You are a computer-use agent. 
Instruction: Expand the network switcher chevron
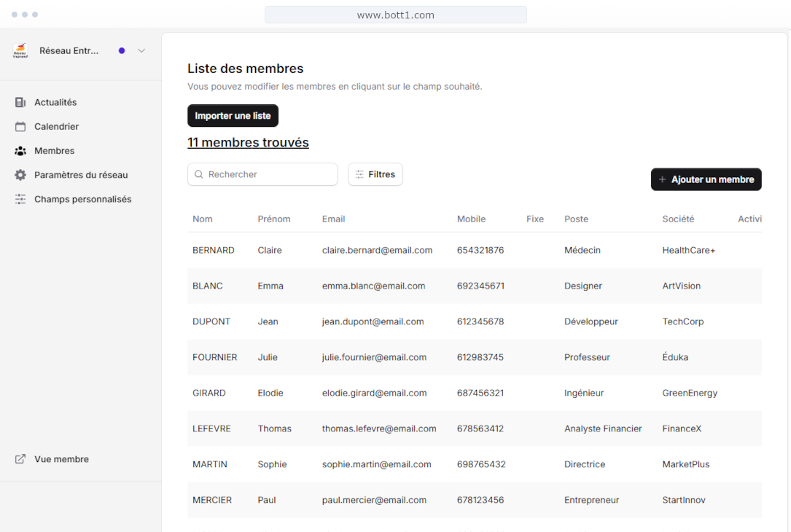coord(141,51)
